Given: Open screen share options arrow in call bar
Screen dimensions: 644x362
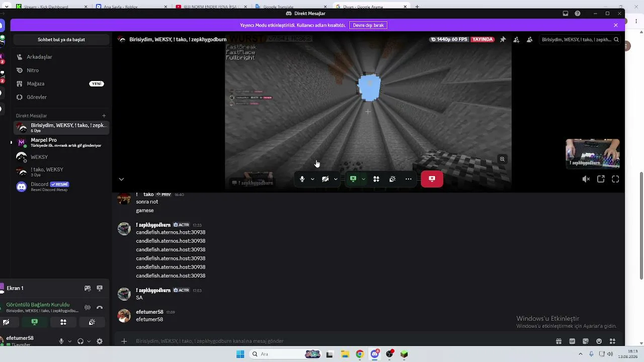Looking at the screenshot, I should coord(363,179).
